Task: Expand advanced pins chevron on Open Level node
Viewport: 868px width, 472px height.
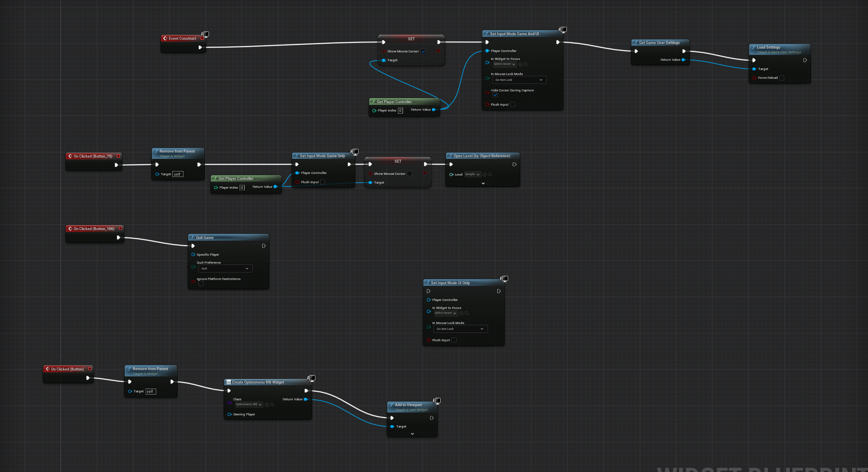Action: [482, 183]
